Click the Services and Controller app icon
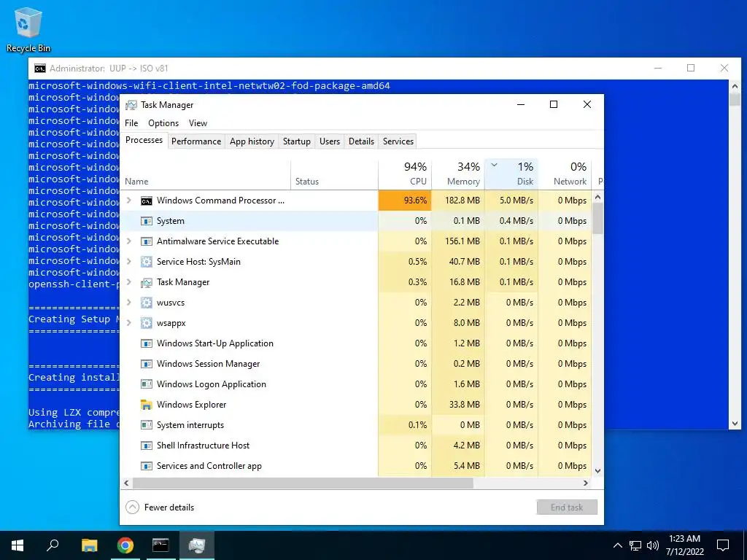Screen dimensions: 747x560 pos(146,466)
